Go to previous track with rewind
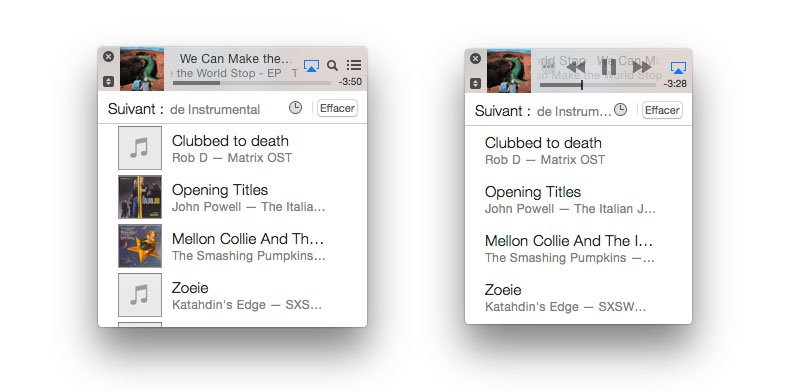Image resolution: width=800 pixels, height=392 pixels. (576, 67)
